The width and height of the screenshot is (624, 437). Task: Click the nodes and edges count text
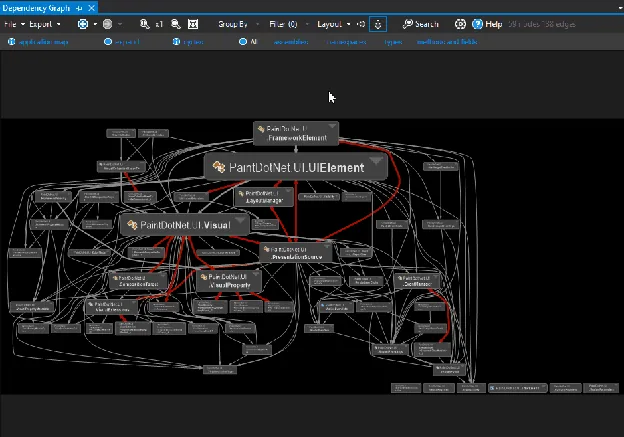(542, 24)
